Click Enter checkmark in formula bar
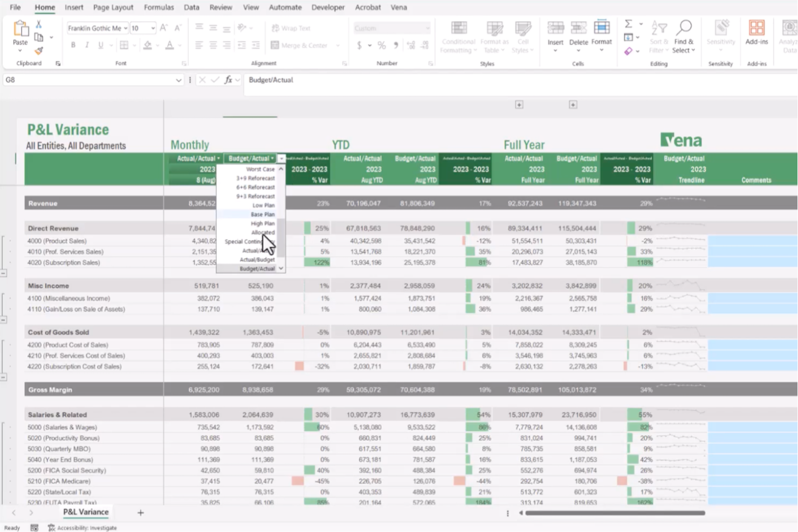 [215, 80]
